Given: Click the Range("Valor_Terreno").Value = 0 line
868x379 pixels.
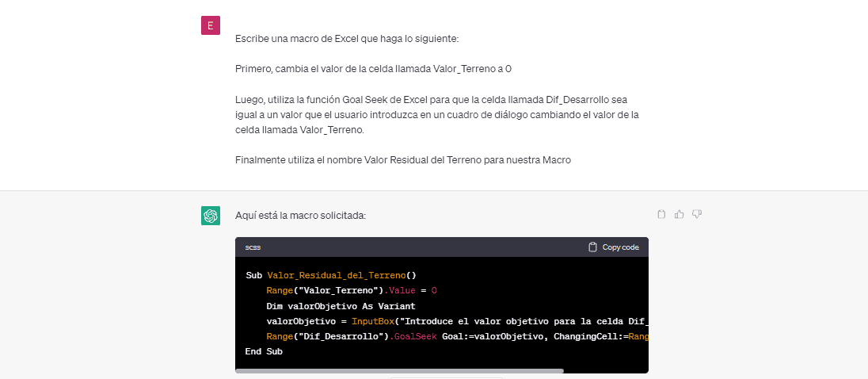Looking at the screenshot, I should 352,291.
